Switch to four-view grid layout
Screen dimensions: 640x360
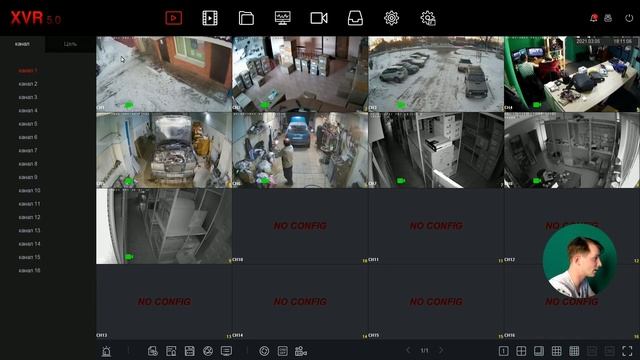[x=521, y=351]
